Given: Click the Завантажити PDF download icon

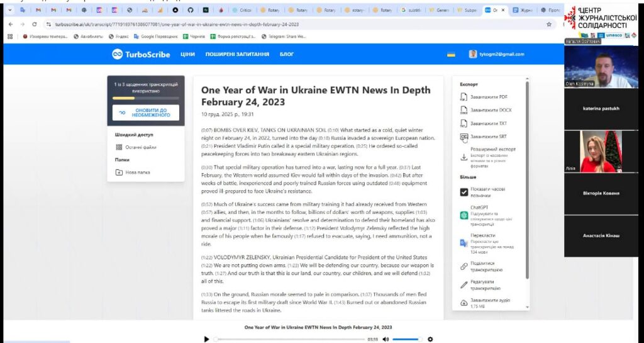Looking at the screenshot, I should 464,97.
